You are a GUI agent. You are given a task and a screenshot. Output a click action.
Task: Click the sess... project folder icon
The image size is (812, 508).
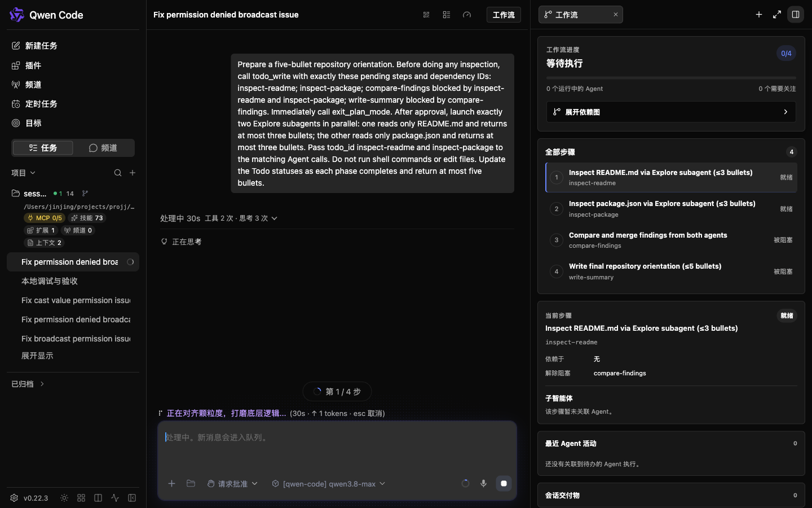coord(16,194)
